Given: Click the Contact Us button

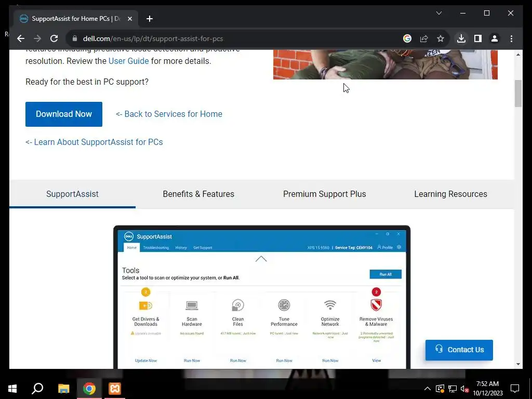Looking at the screenshot, I should pyautogui.click(x=459, y=350).
